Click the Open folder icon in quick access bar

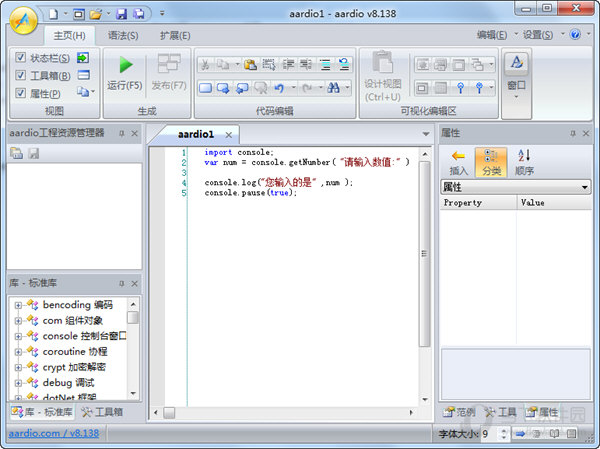(95, 15)
